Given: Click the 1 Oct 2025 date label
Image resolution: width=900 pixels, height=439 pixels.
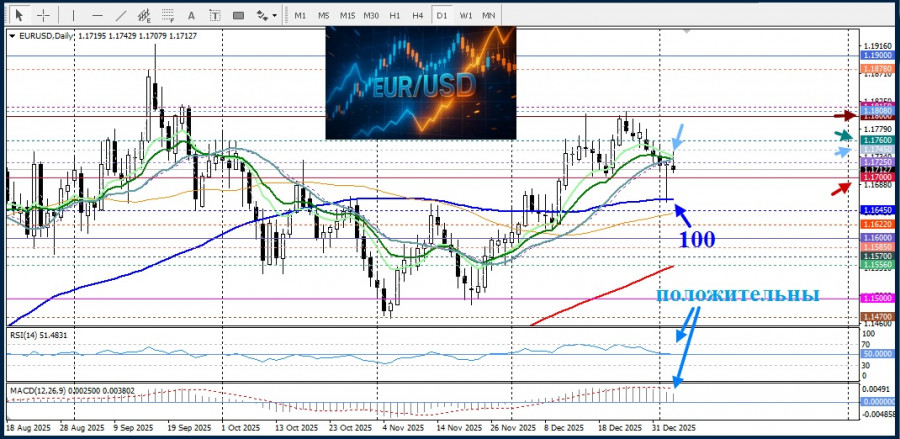Looking at the screenshot, I should 242,428.
